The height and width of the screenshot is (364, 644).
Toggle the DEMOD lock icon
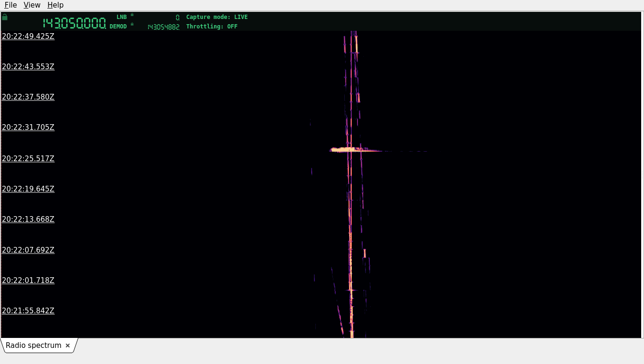coord(132,24)
